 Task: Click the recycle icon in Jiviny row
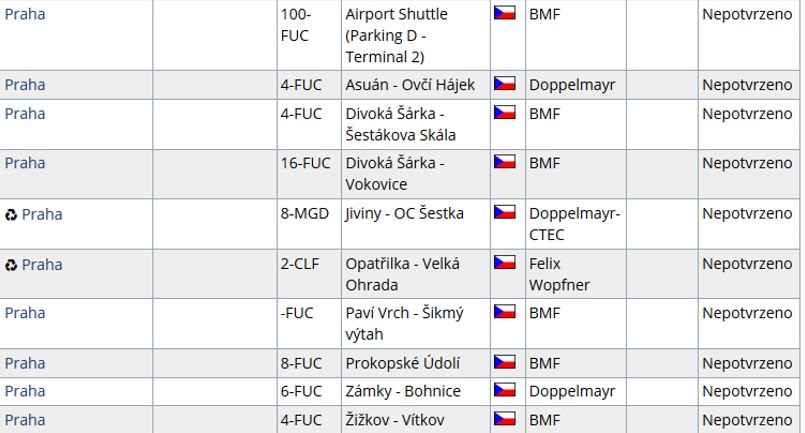coord(11,214)
